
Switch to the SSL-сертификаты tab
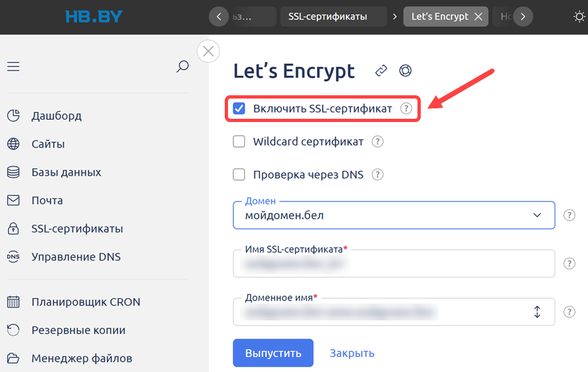coord(327,16)
